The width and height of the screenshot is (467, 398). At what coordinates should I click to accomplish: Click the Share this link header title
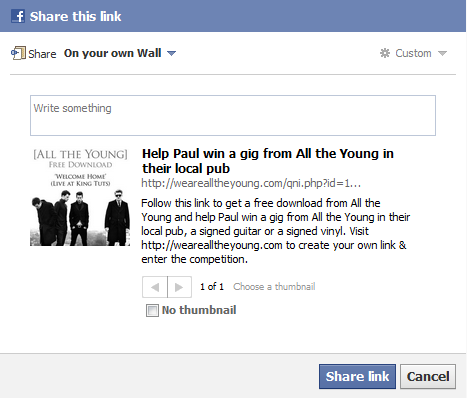coord(75,16)
